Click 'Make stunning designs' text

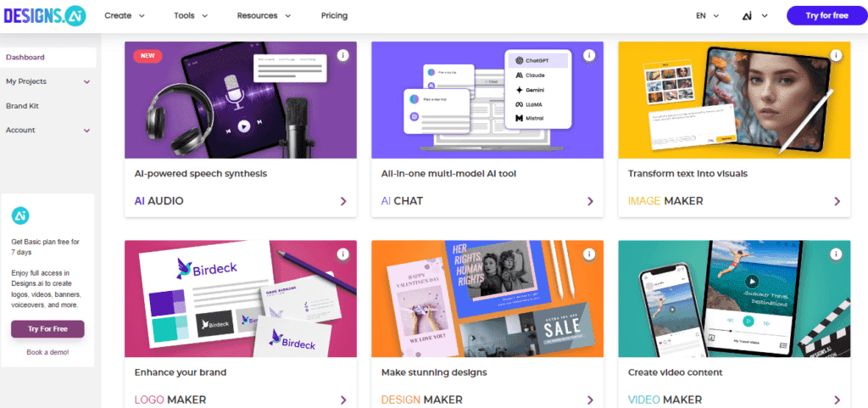(434, 372)
